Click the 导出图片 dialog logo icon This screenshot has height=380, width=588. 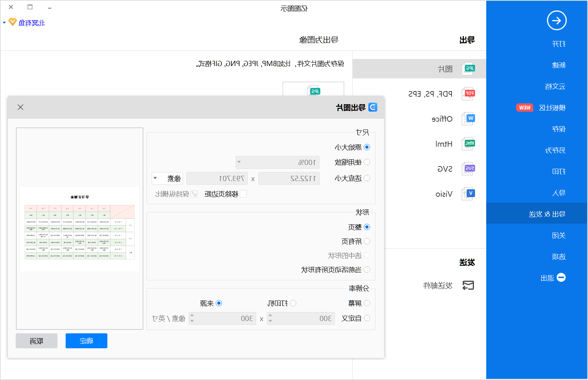[373, 107]
